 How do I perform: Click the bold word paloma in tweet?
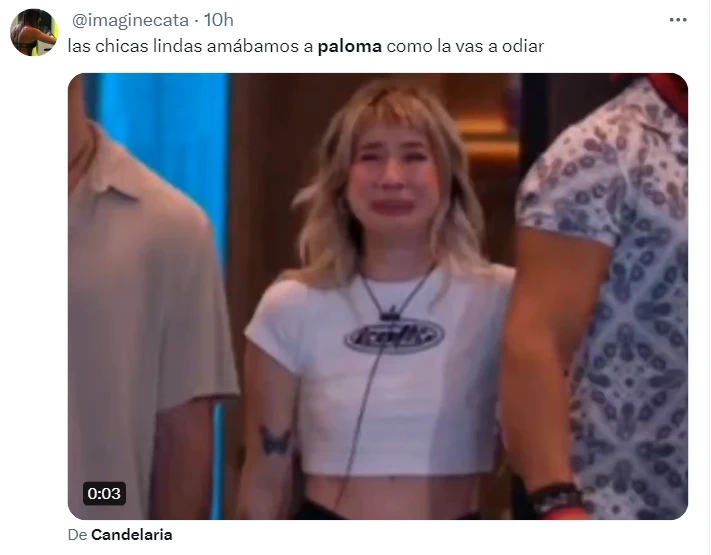(350, 46)
